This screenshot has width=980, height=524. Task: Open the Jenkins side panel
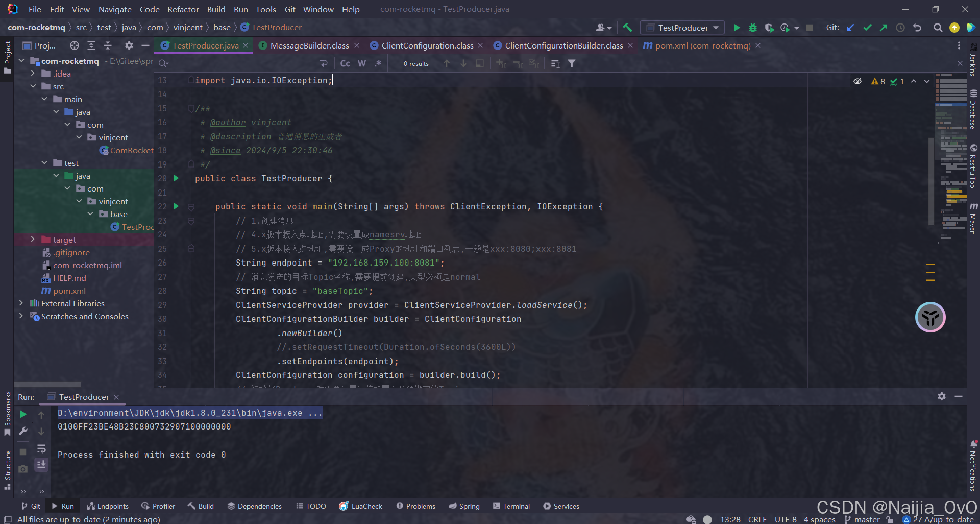tap(973, 59)
